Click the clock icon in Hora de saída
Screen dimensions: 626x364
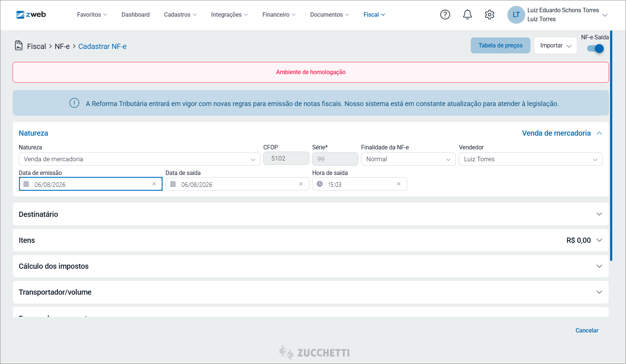point(319,184)
